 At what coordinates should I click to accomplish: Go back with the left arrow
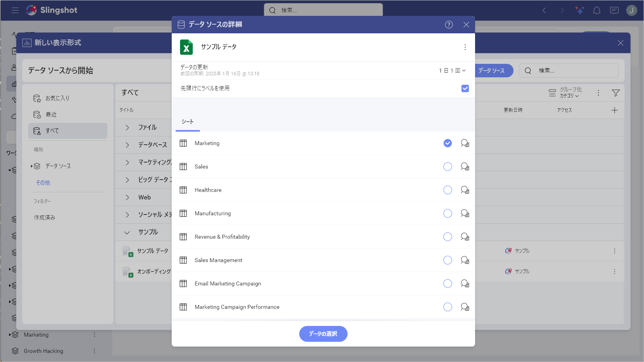point(544,10)
